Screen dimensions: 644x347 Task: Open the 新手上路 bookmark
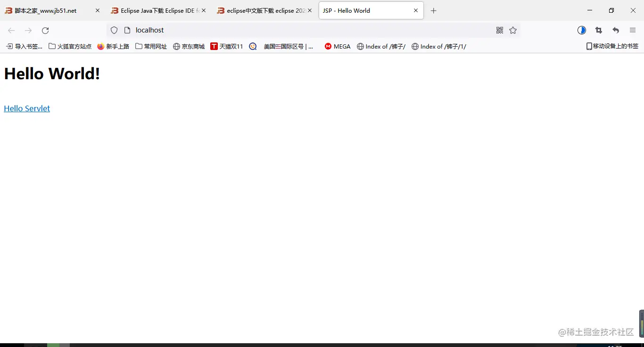[x=113, y=46]
